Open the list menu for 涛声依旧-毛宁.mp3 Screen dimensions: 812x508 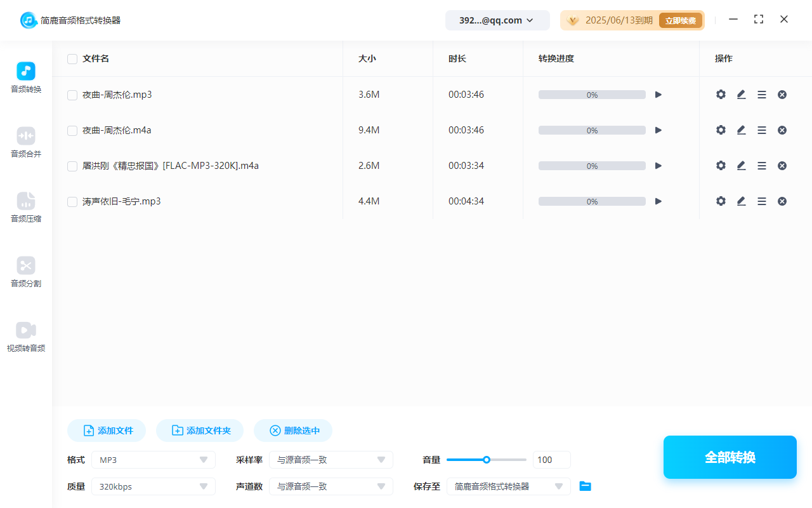click(762, 201)
